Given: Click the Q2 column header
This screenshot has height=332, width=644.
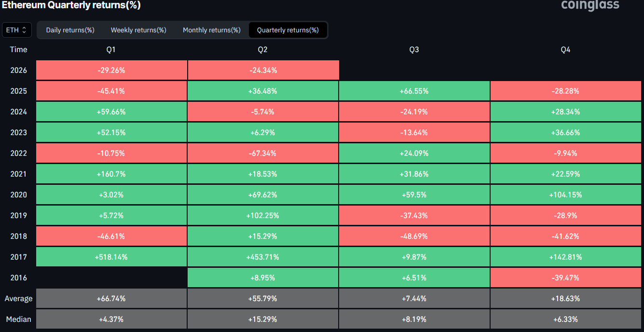Looking at the screenshot, I should tap(262, 50).
